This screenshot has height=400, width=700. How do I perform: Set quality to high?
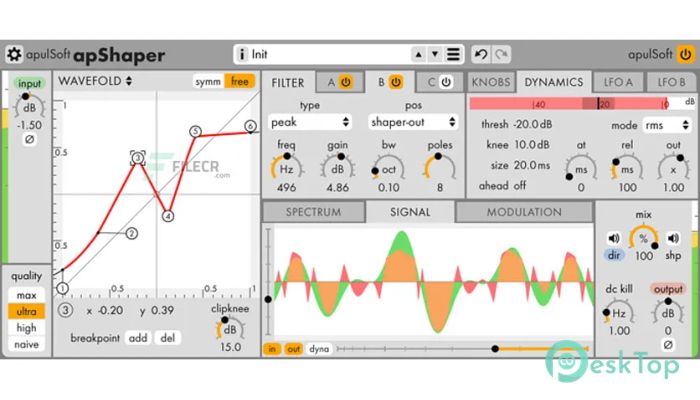pos(26,328)
